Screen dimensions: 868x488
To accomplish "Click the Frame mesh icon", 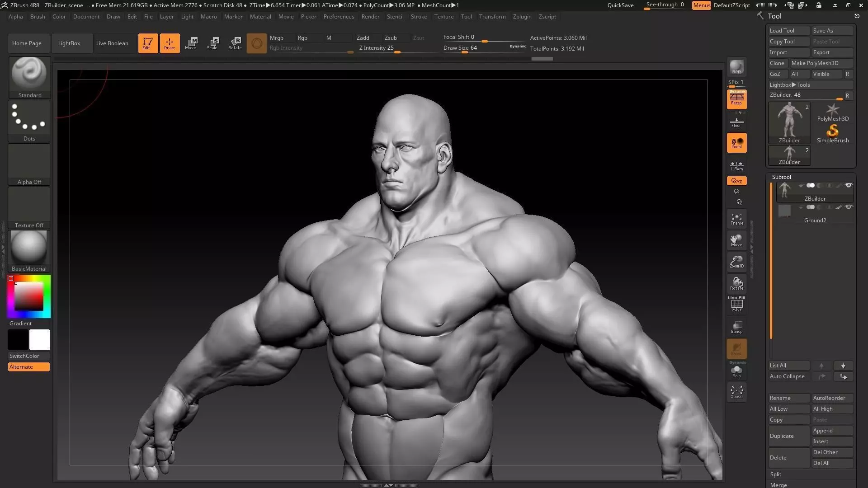I will click(736, 219).
